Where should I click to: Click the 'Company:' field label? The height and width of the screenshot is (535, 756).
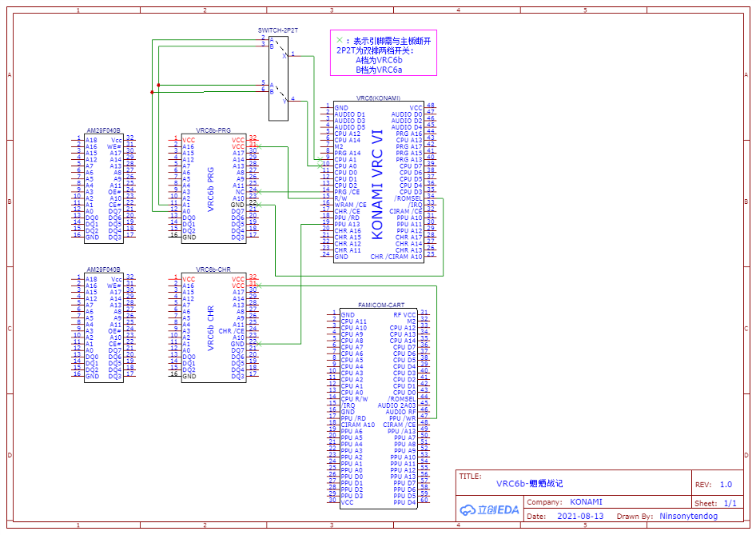tap(545, 502)
